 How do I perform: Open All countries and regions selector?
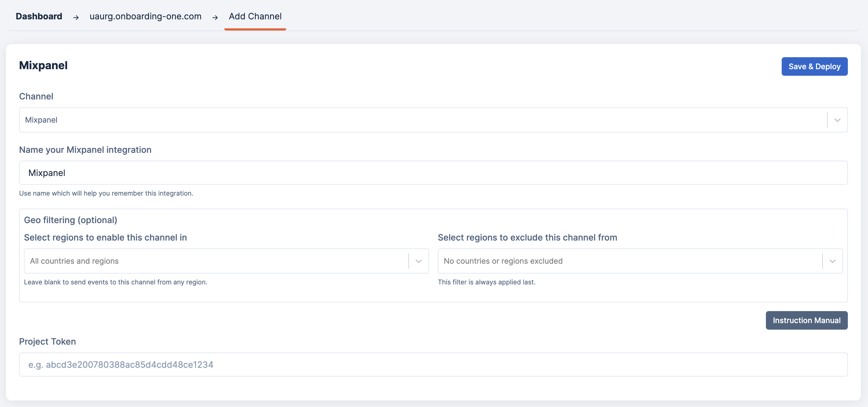coord(216,261)
